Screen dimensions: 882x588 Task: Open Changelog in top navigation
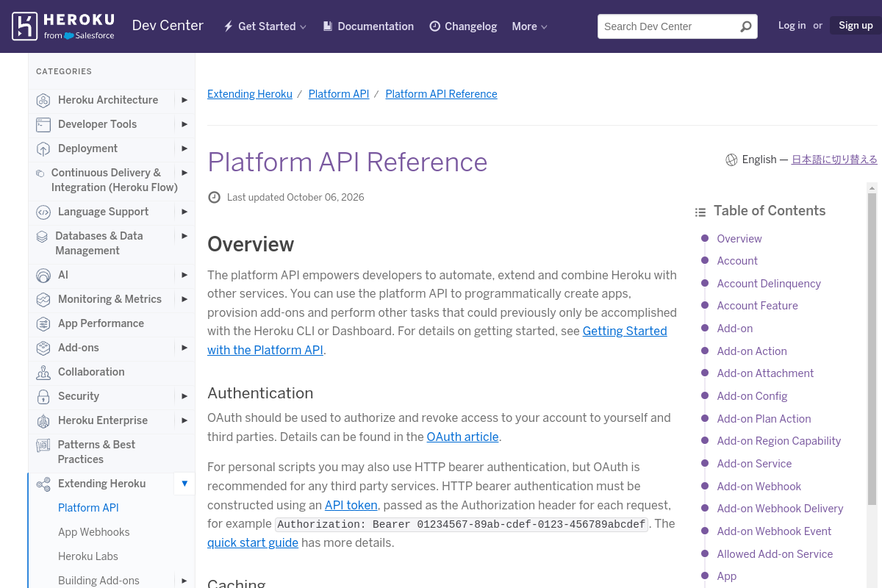[463, 26]
